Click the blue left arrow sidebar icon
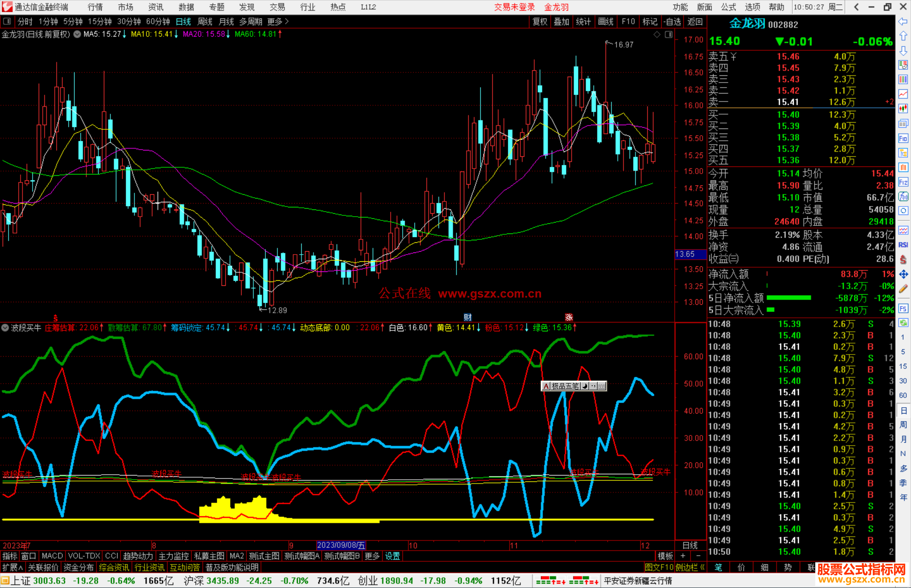 click(x=903, y=21)
